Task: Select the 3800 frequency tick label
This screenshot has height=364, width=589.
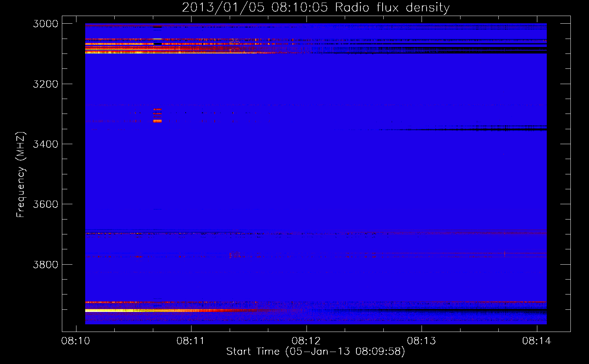Action: click(46, 264)
